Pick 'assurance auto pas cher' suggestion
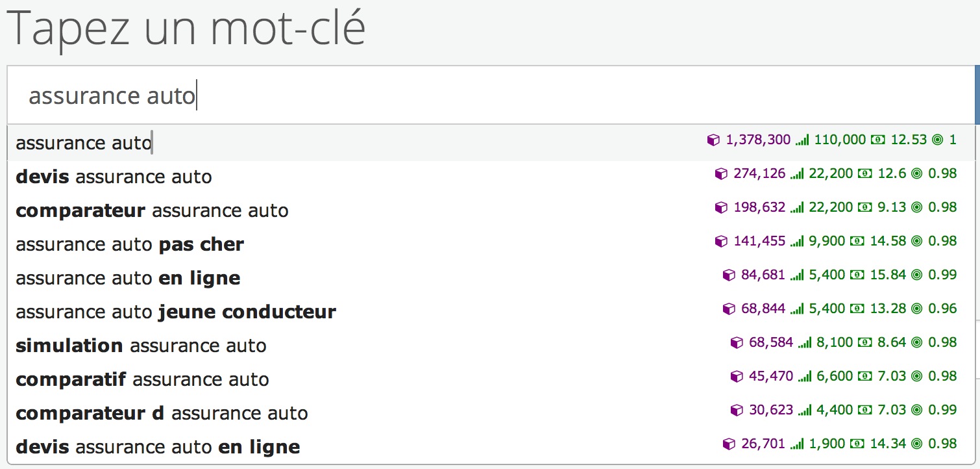980x469 pixels. 130,244
